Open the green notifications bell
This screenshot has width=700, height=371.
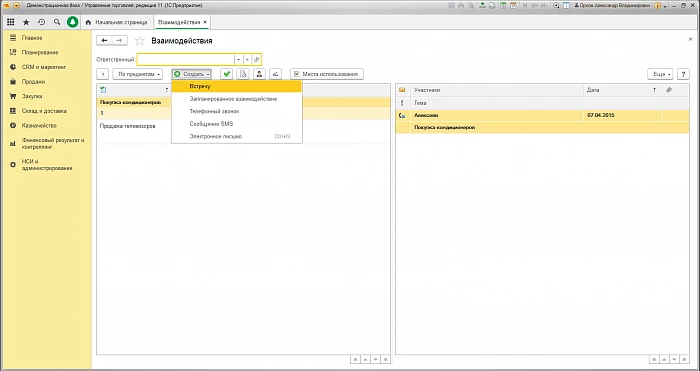(72, 22)
